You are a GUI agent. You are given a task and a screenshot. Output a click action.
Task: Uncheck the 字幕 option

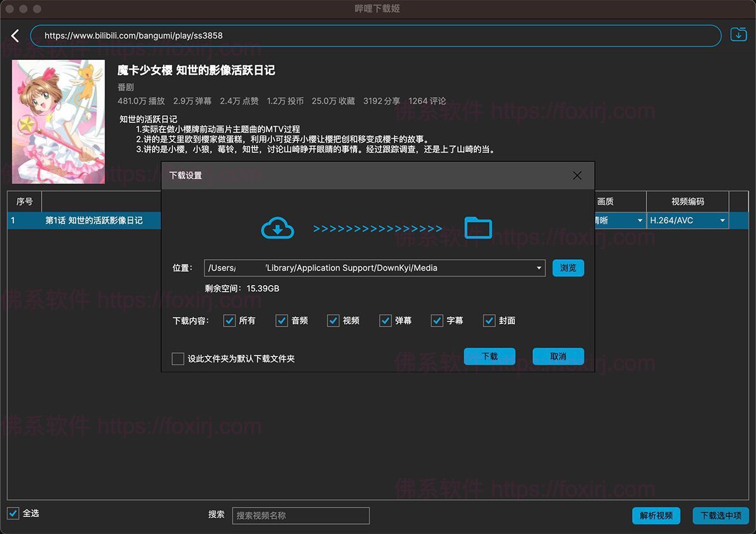437,320
